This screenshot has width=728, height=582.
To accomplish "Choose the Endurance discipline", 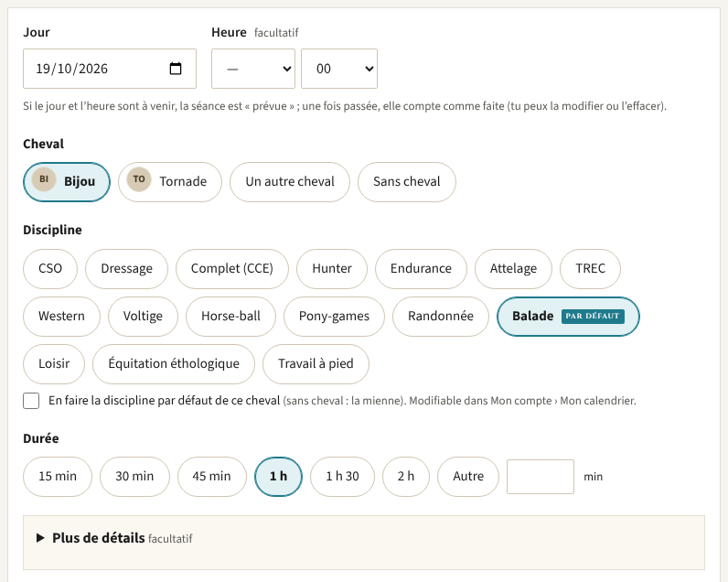I will coord(421,269).
